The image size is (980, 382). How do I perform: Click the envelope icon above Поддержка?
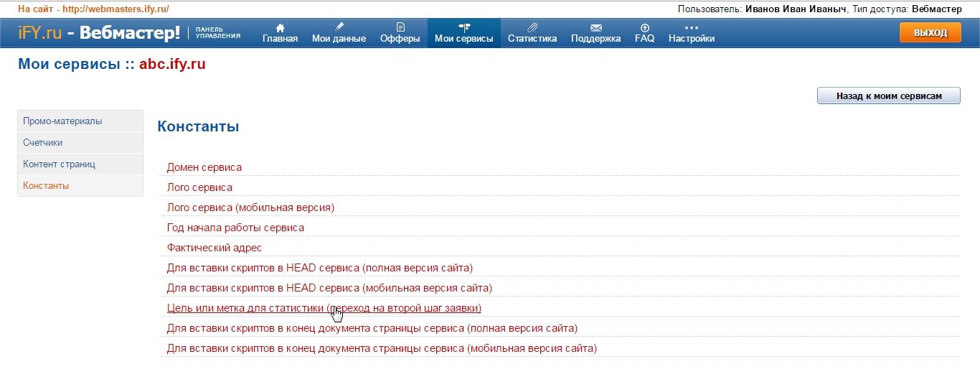[x=595, y=27]
